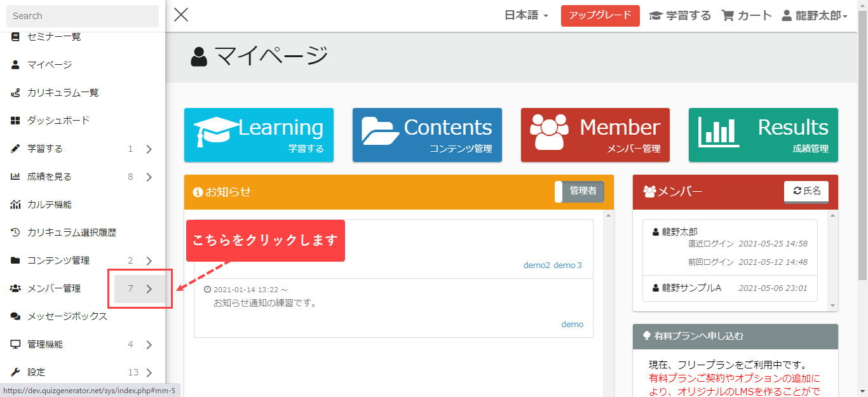Open the 日本語 language dropdown
This screenshot has height=397, width=868.
click(x=526, y=16)
